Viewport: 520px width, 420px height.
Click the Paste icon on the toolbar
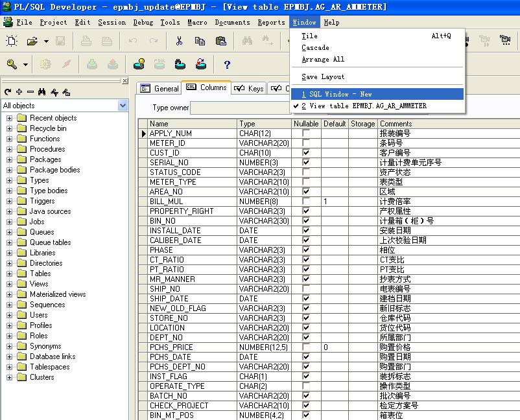(x=220, y=41)
